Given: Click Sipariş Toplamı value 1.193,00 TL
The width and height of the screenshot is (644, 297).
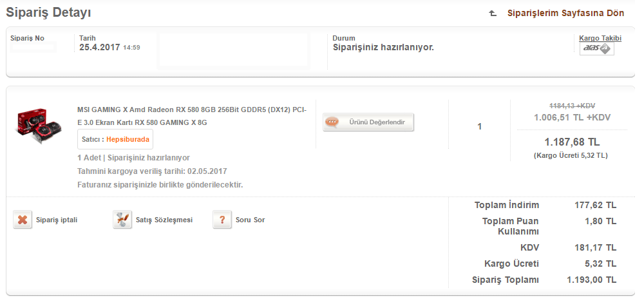Looking at the screenshot, I should tap(591, 280).
